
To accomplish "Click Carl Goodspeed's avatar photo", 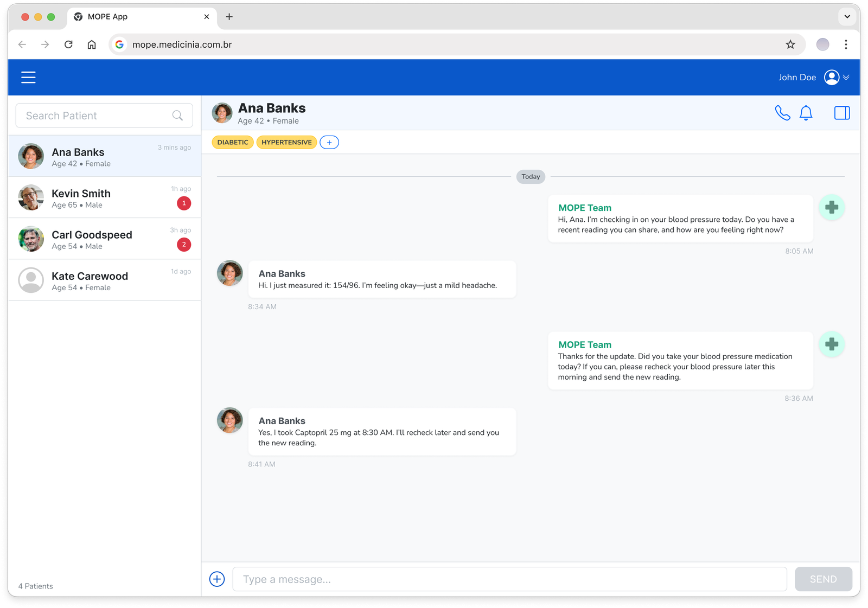I will pyautogui.click(x=31, y=239).
